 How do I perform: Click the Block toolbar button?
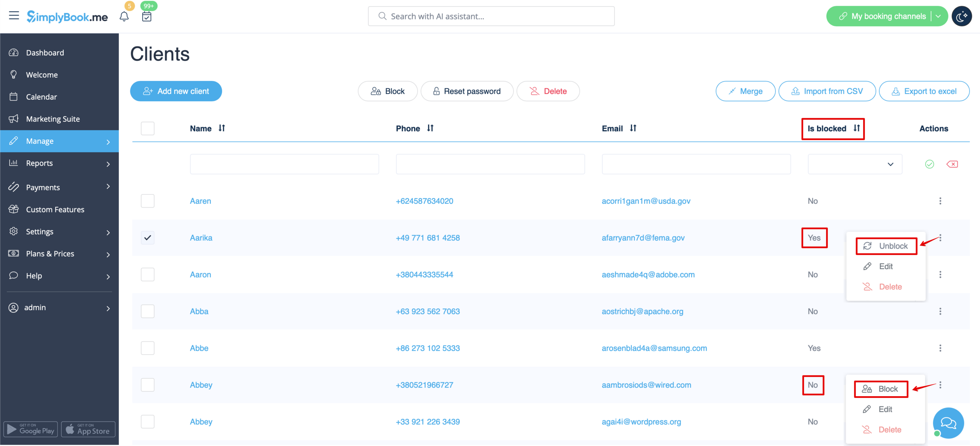click(388, 91)
